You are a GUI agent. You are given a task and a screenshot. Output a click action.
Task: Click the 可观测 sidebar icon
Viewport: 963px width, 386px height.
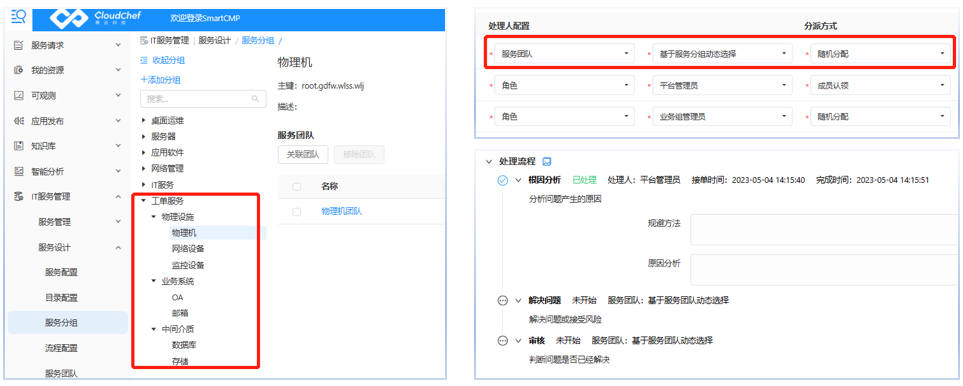click(18, 96)
